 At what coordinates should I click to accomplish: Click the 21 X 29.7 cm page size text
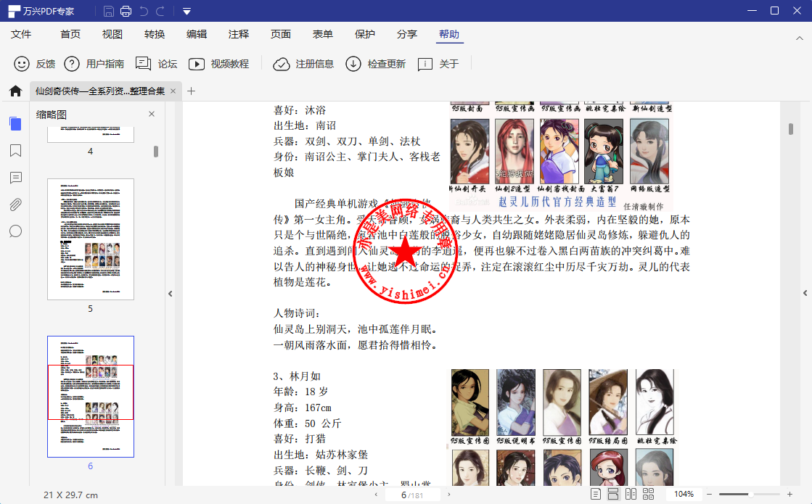pyautogui.click(x=71, y=495)
